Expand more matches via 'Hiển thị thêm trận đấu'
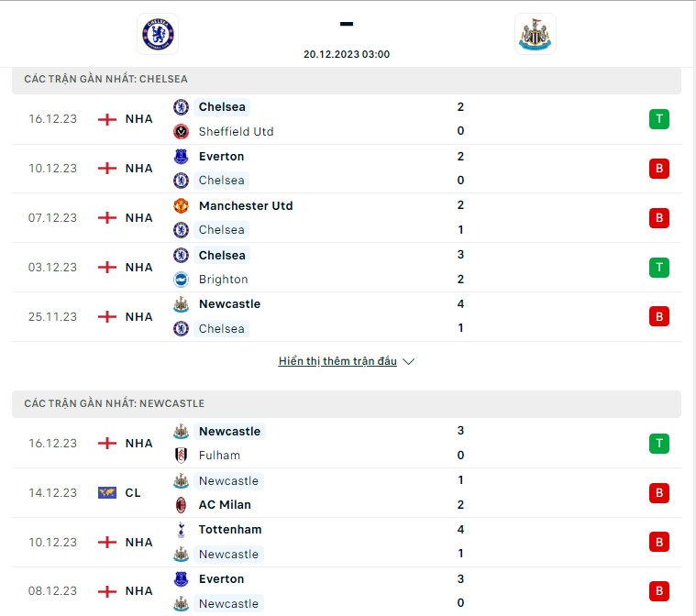696x616 pixels. coord(337,361)
